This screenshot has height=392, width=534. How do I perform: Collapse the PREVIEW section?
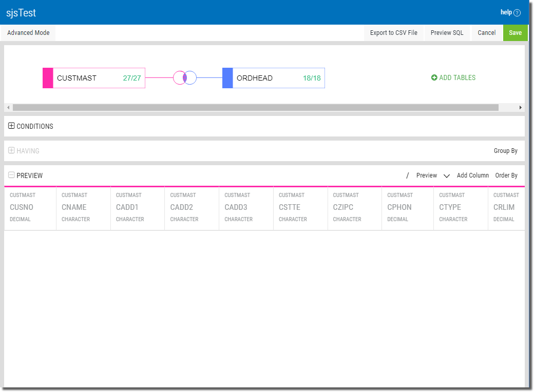(11, 174)
